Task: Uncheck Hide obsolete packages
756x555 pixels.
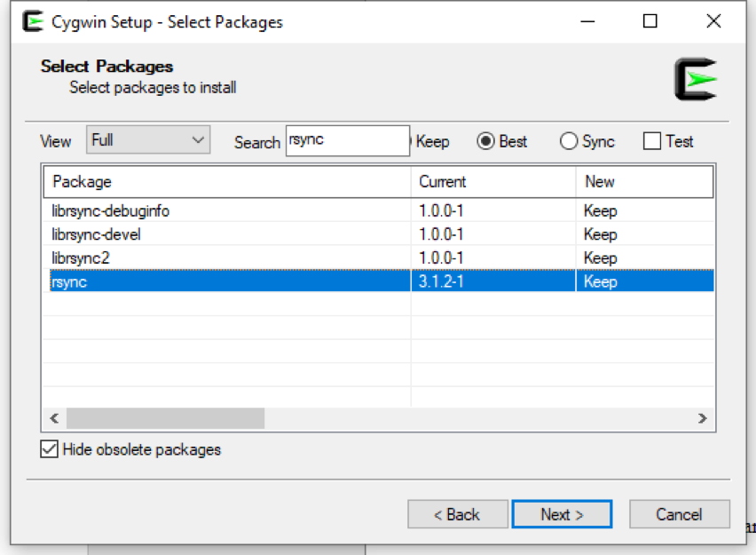Action: pyautogui.click(x=49, y=449)
